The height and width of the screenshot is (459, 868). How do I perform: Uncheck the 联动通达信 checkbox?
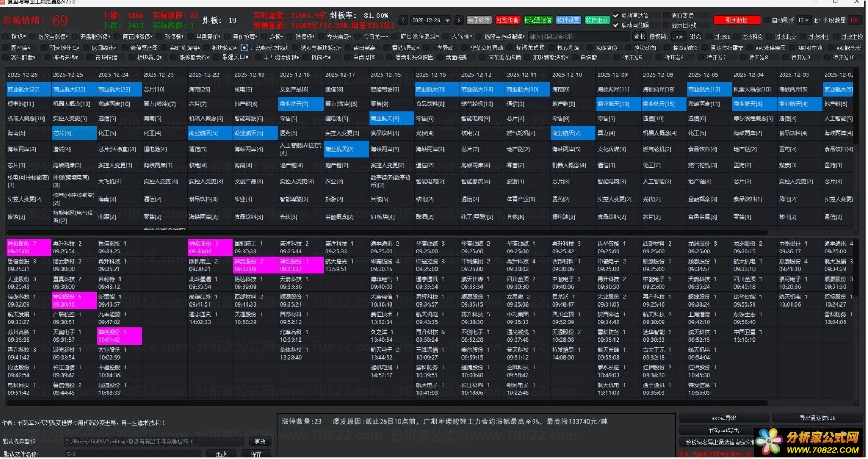tap(616, 16)
